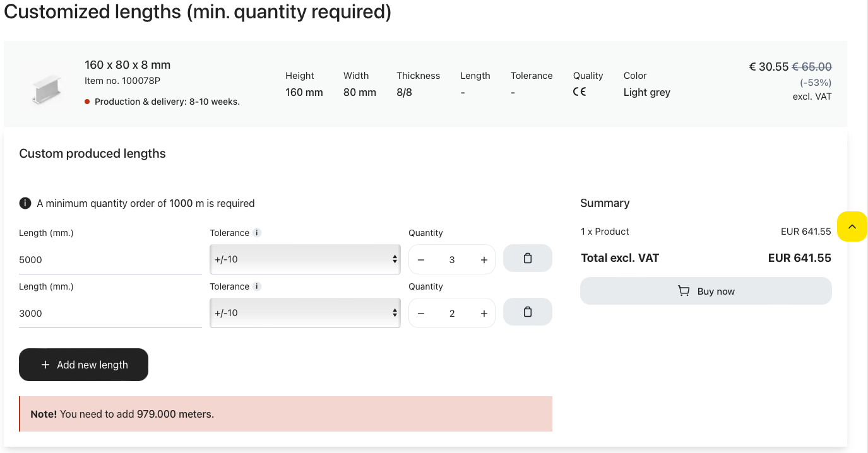Click the 160 x 80 x 8 mm product title
Screen dimensions: 868x453
tap(128, 65)
